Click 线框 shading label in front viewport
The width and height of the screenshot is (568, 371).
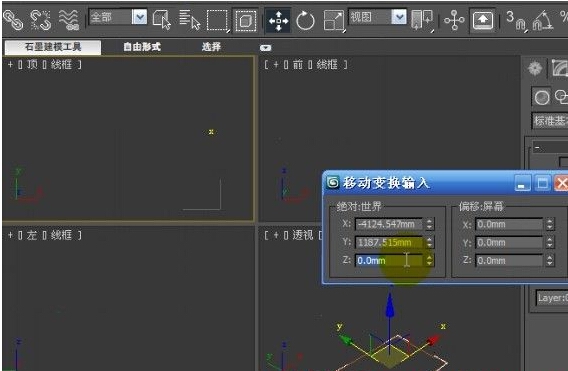327,64
